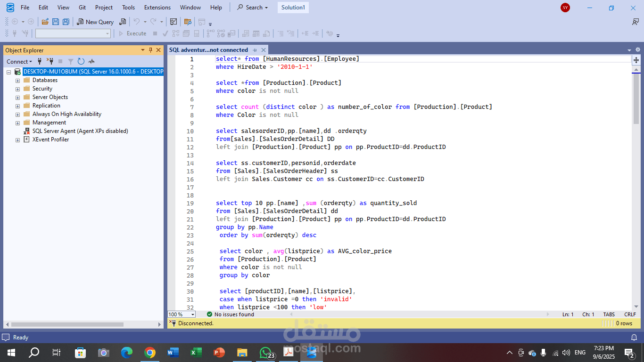The image size is (644, 362).
Task: Click the Refresh icon in Object Explorer
Action: 81,62
